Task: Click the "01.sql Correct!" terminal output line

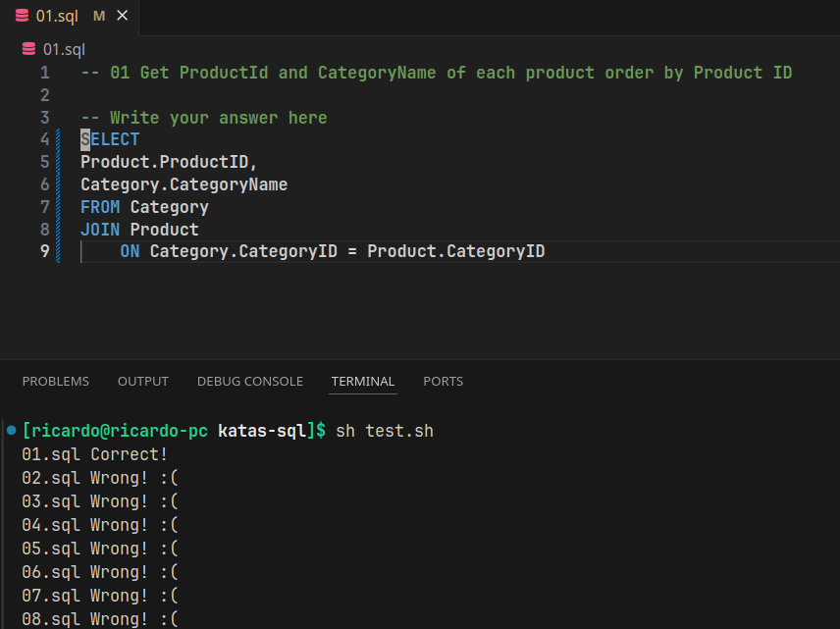Action: [95, 454]
